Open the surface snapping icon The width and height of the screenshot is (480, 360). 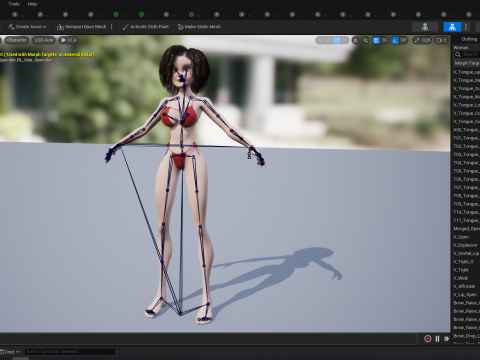tap(366, 40)
